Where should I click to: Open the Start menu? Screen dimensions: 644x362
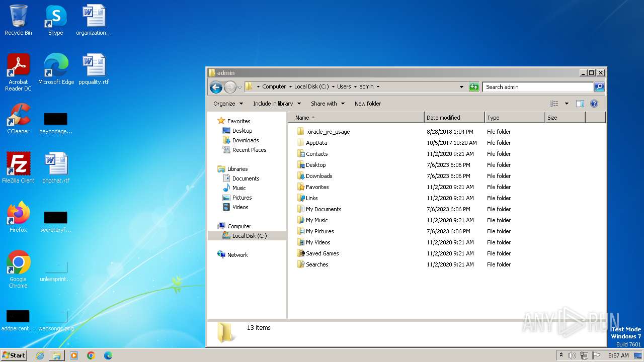click(x=14, y=355)
